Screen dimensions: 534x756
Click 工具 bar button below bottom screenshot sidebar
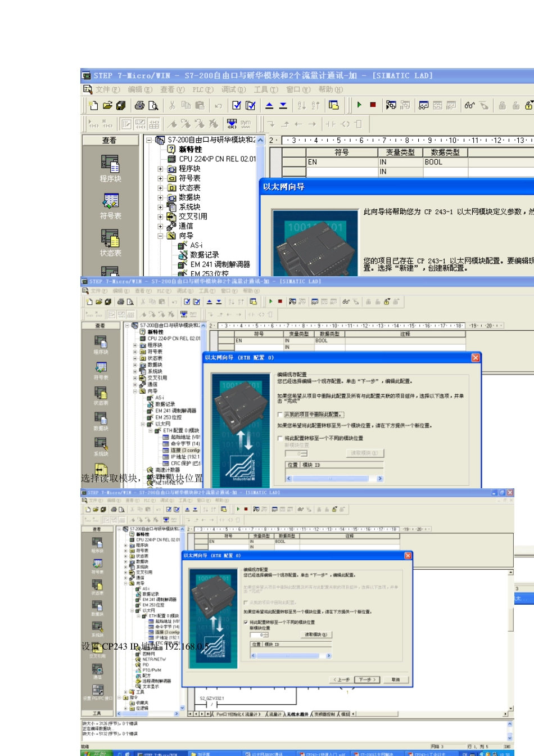(x=97, y=713)
